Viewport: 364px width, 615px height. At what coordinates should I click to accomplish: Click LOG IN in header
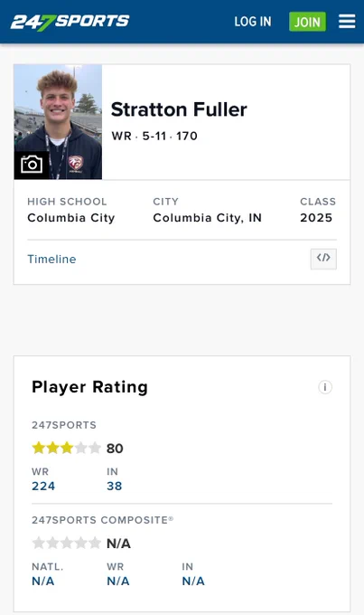[253, 22]
